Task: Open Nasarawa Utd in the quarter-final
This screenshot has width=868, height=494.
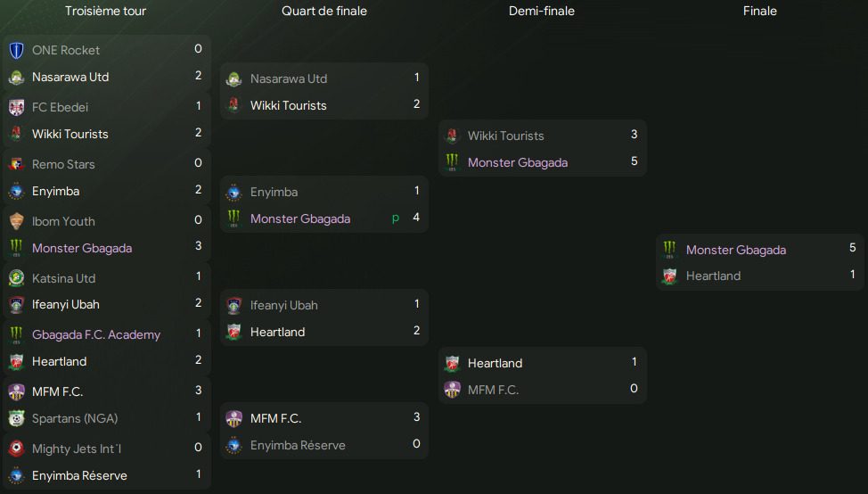Action: tap(289, 78)
